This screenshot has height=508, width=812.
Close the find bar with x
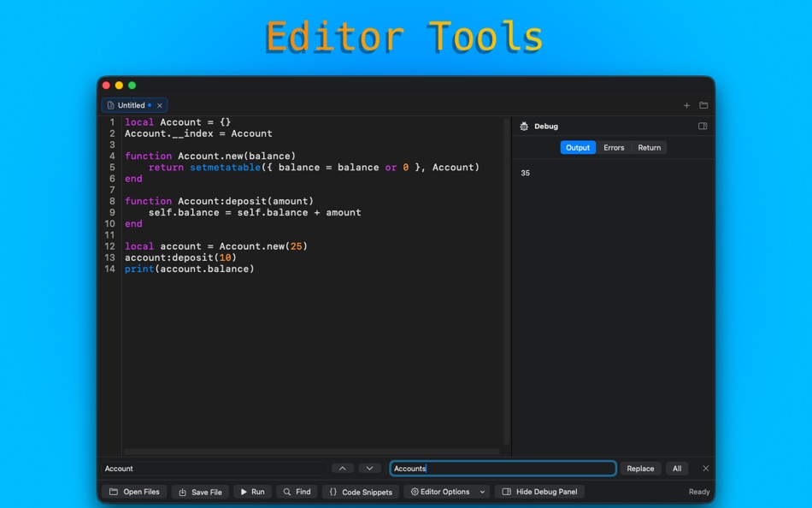[705, 468]
